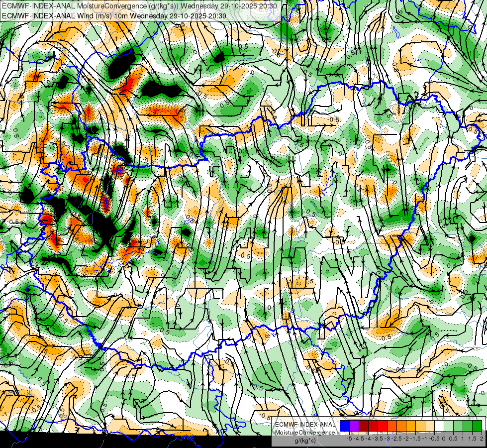Click the '2' tick label at colorbar end

(x=482, y=439)
